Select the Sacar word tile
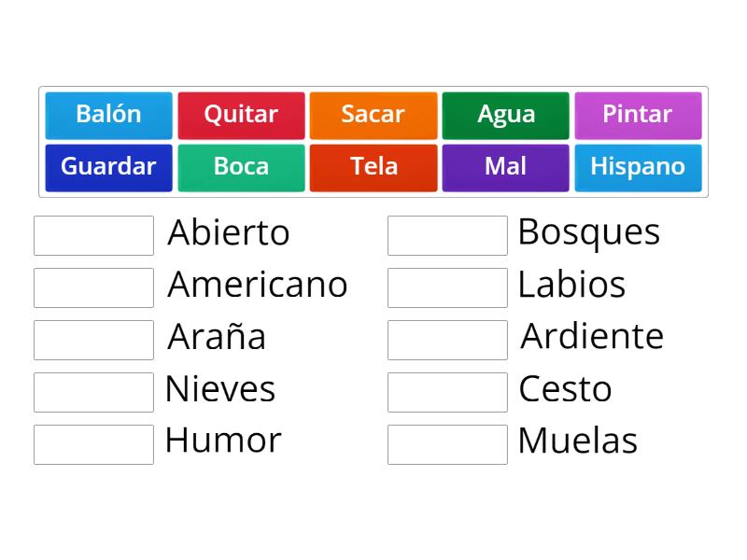747x560 pixels. click(373, 115)
